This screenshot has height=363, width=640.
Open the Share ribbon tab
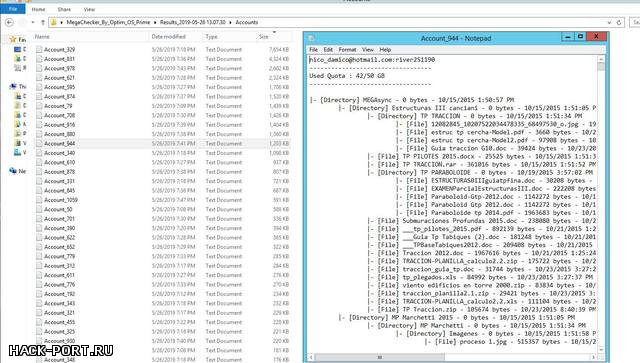(x=64, y=9)
